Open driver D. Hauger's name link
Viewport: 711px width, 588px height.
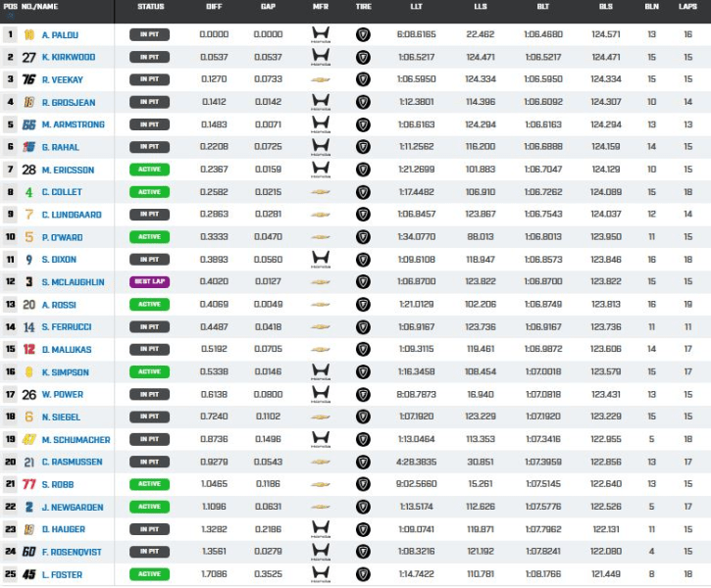pyautogui.click(x=64, y=529)
